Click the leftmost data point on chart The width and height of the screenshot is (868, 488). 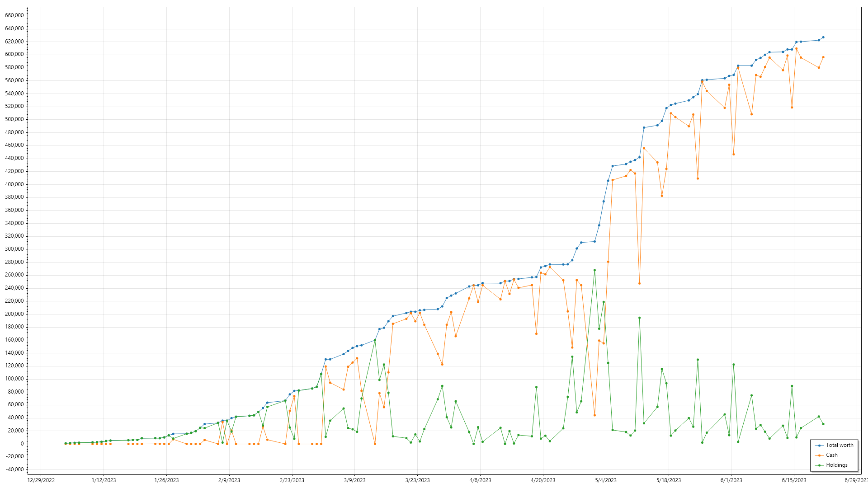66,443
